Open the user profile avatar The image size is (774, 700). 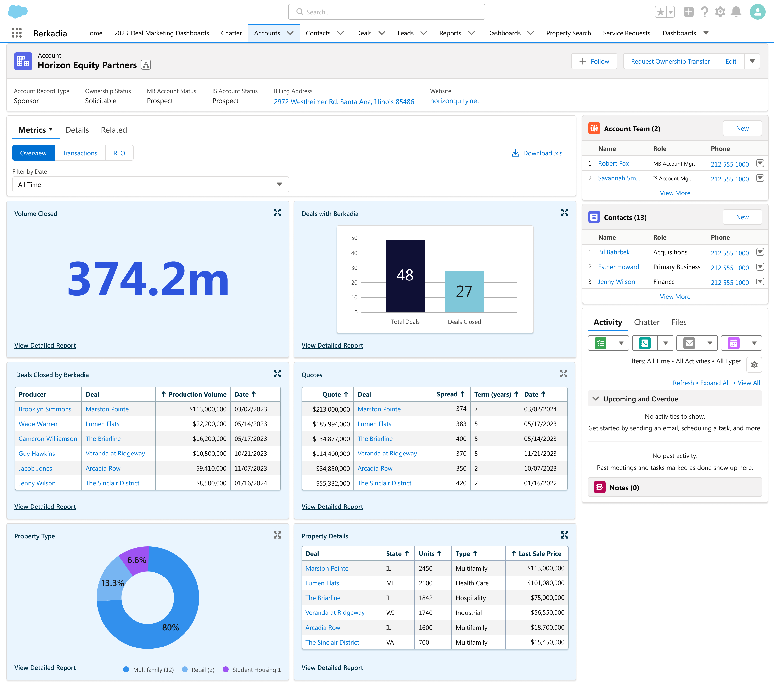[757, 12]
